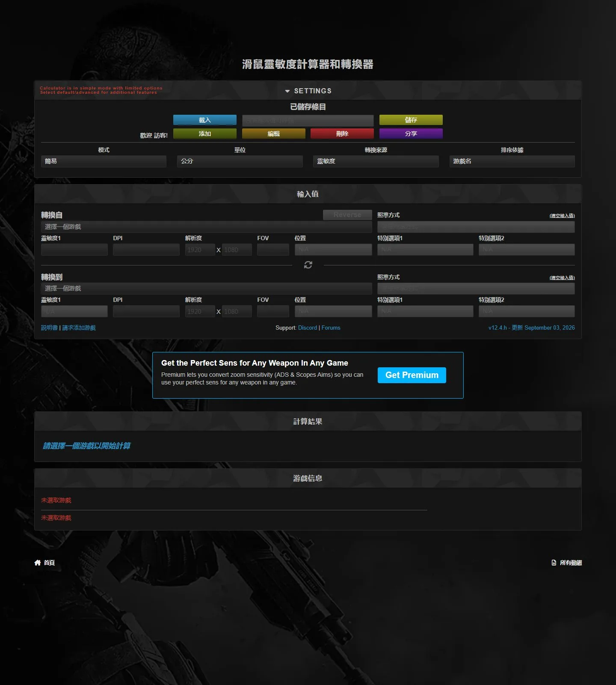Click the Get Premium button
Screen dimensions: 616x685
coord(412,375)
